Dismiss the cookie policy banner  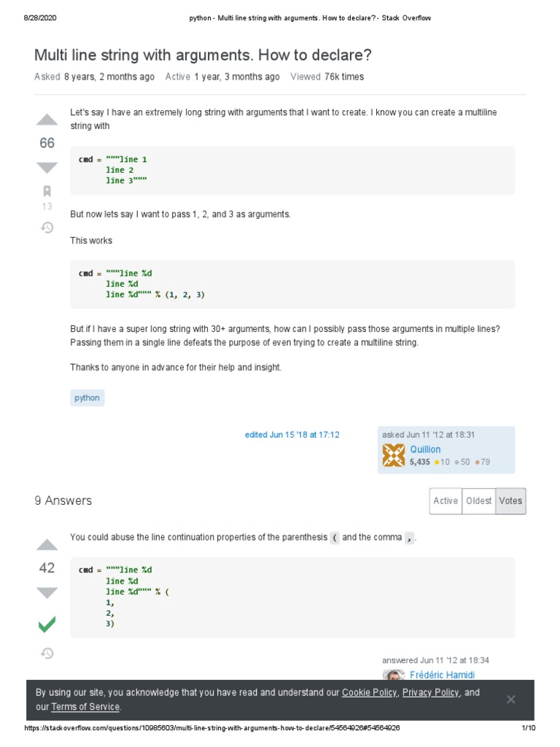click(x=510, y=700)
